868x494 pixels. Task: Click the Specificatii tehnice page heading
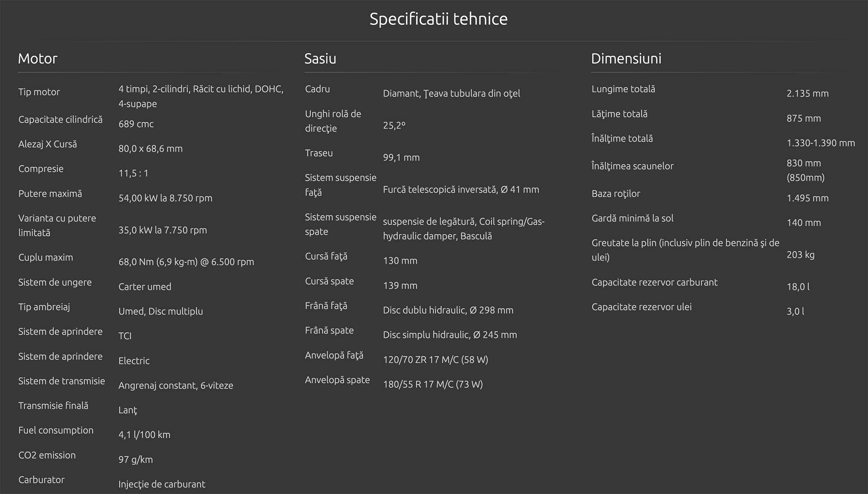click(438, 19)
